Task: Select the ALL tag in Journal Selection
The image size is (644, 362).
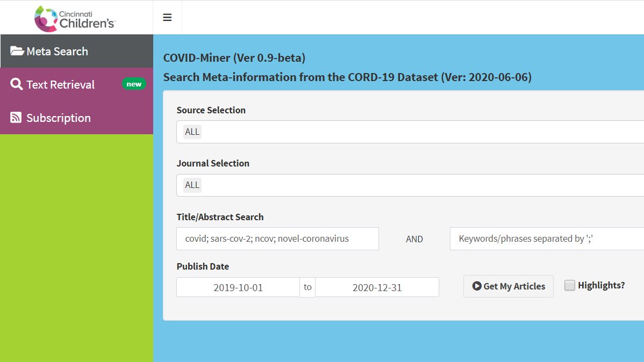Action: coord(192,185)
